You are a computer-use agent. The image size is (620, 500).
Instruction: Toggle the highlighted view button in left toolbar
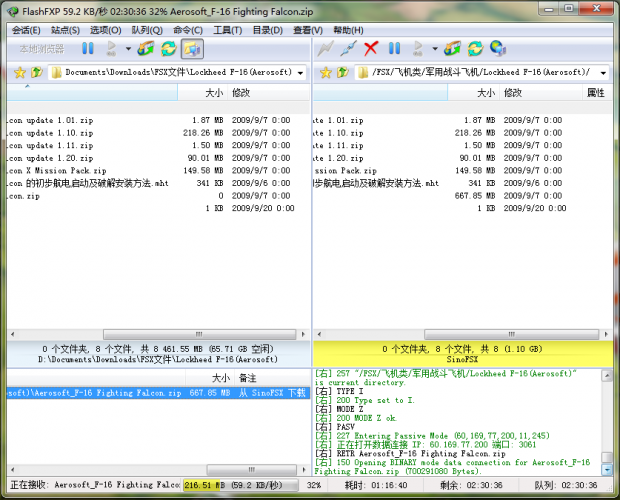pyautogui.click(x=192, y=48)
